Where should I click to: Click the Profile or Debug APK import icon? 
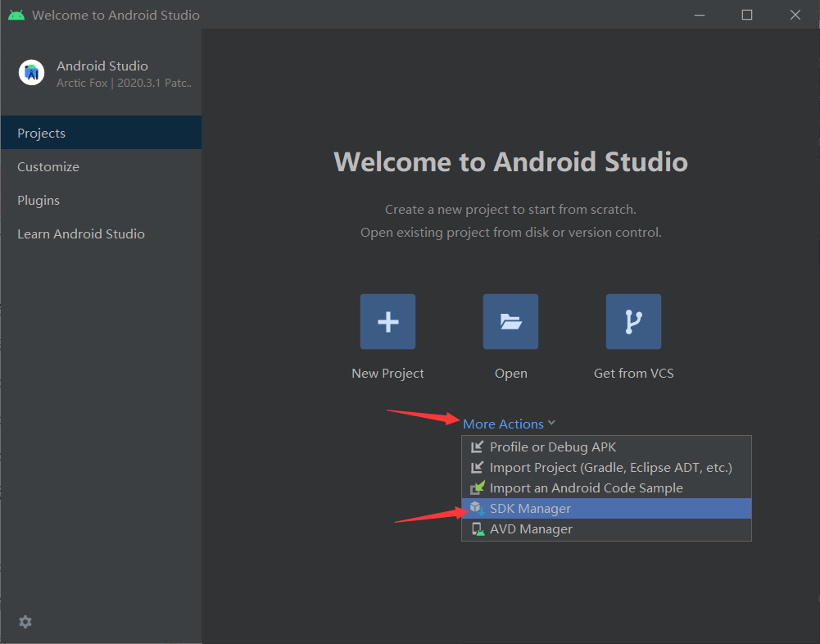point(478,447)
